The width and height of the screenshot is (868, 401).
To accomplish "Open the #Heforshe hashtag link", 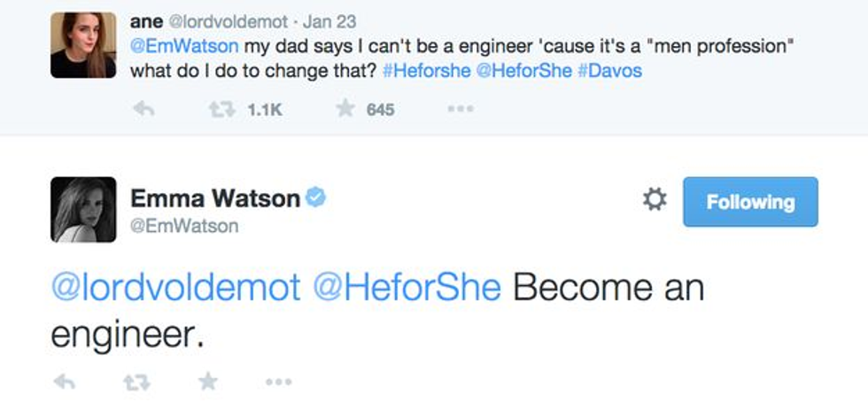I will point(427,71).
